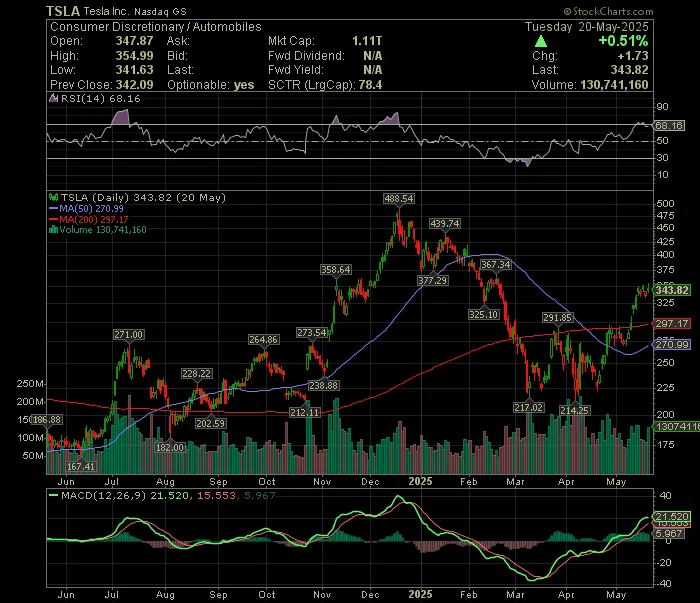The image size is (700, 603).
Task: Select the TSLA ticker symbol in header
Action: click(63, 11)
